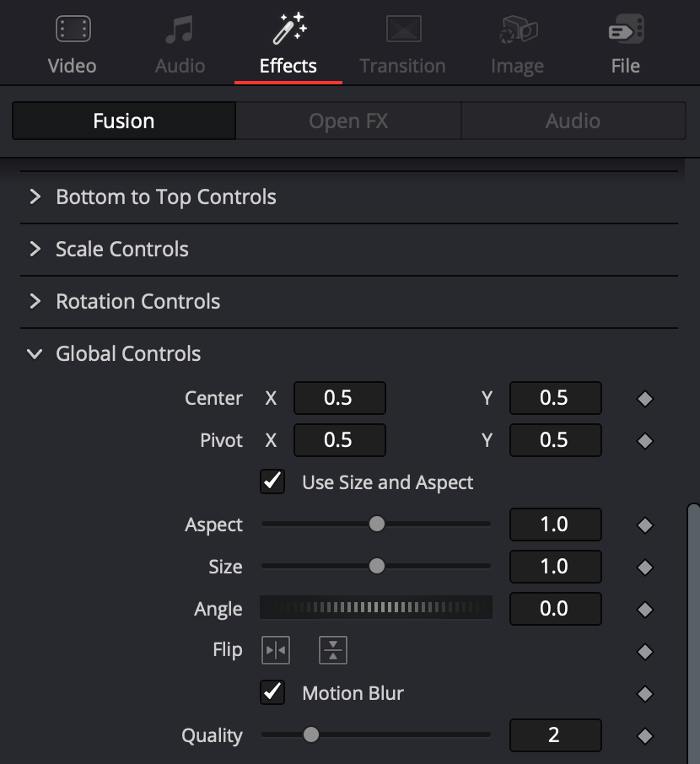Toggle keyframe diamond for Quality
The width and height of the screenshot is (700, 764).
click(x=645, y=735)
